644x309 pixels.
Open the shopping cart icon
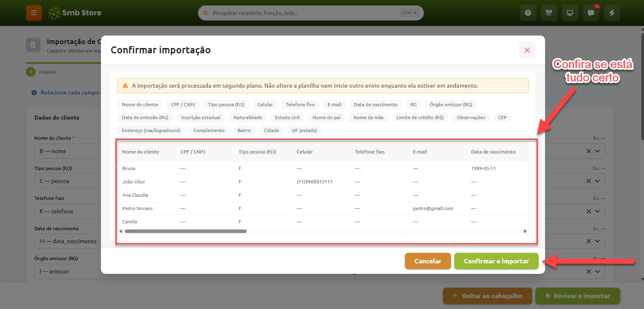549,13
